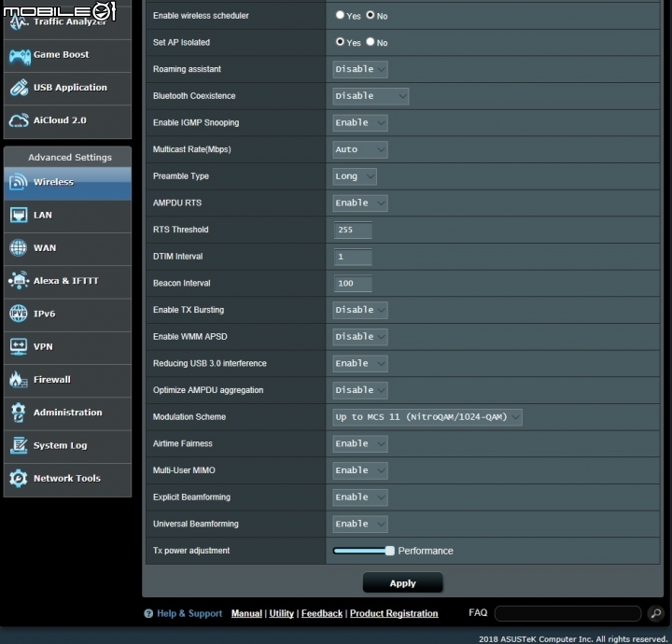
Task: Open the Enable IGMP Snooping dropdown
Action: (360, 123)
